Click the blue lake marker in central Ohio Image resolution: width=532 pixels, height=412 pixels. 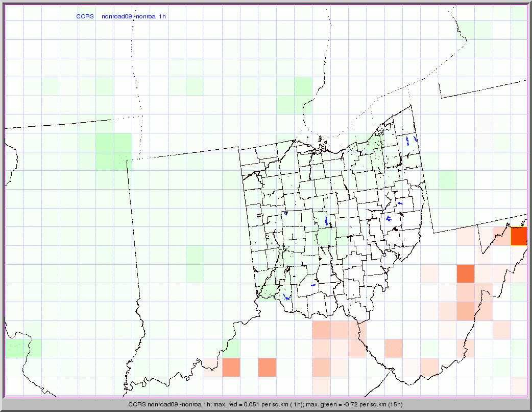pyautogui.click(x=327, y=221)
